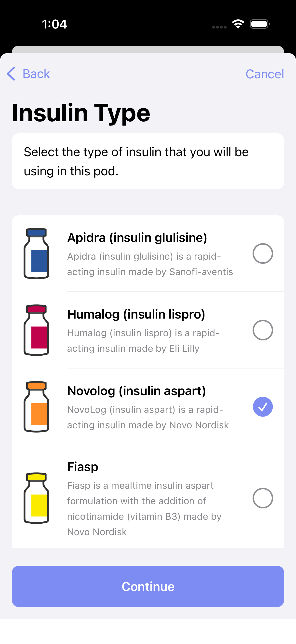Viewport: 296px width, 644px height.
Task: Tap the orange Novolog vial icon
Action: 36,407
